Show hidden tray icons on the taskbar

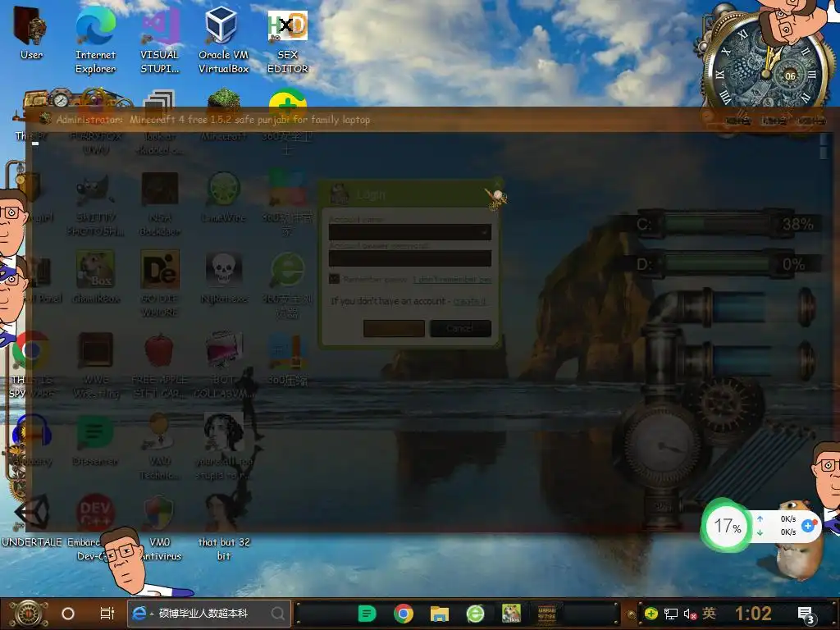pyautogui.click(x=632, y=614)
